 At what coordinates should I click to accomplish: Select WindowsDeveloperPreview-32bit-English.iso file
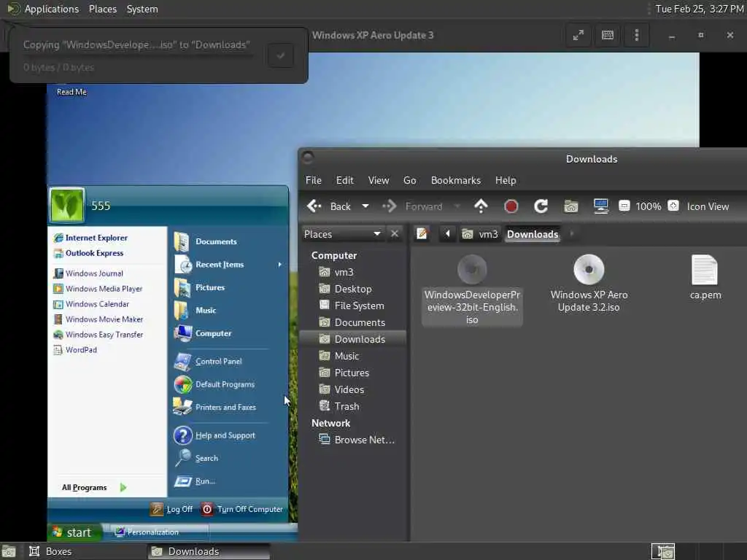coord(472,289)
